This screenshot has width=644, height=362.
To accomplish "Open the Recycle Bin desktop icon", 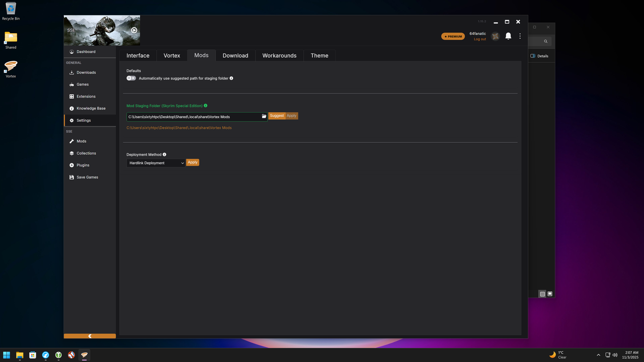I will pos(11,11).
